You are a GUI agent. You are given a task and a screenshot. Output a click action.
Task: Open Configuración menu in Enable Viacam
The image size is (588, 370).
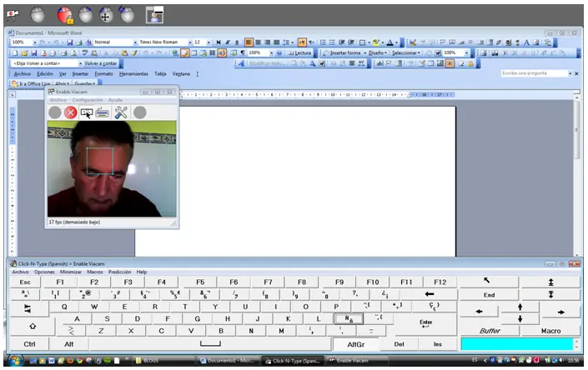click(88, 100)
